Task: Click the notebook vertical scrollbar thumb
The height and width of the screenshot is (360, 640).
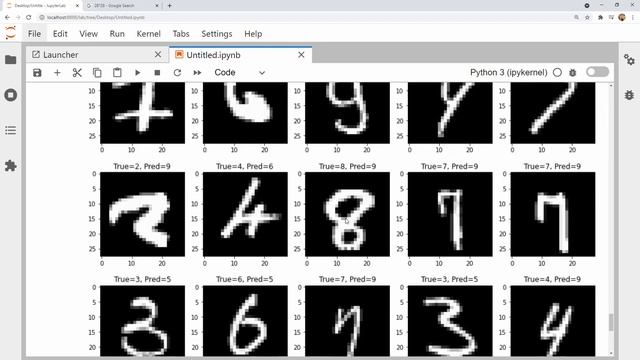Action: coord(611,322)
